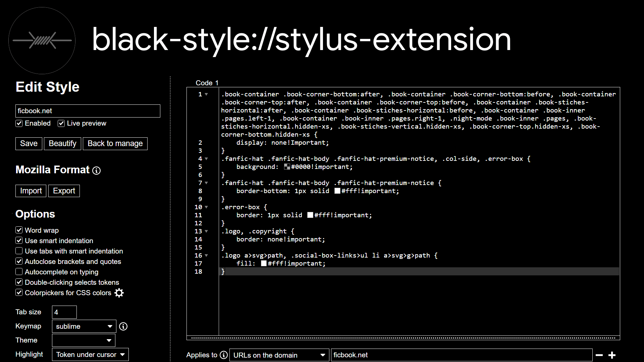Click the Keymap info icon
This screenshot has height=362, width=644.
click(123, 326)
